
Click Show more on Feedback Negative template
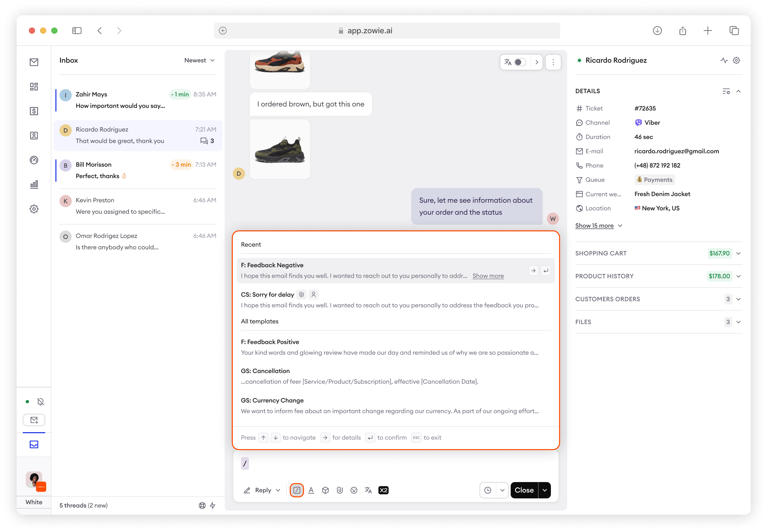pos(488,276)
